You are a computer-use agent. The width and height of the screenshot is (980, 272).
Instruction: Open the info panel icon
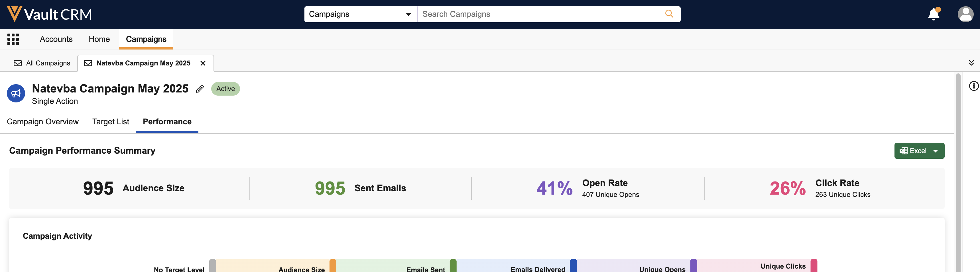click(x=973, y=86)
